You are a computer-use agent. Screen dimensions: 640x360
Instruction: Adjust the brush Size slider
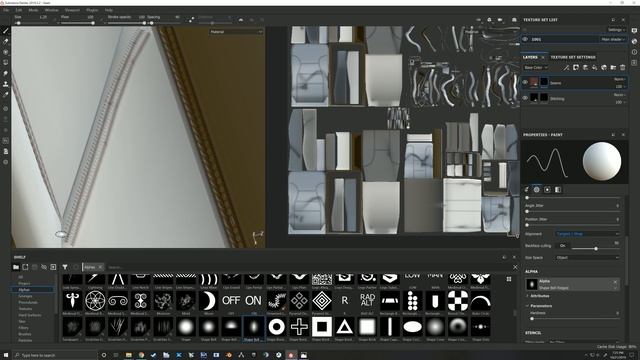(32, 23)
